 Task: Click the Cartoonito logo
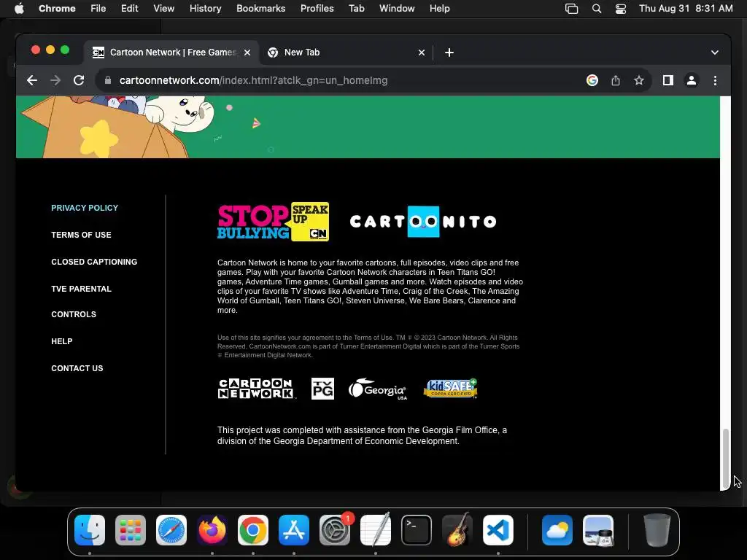click(423, 222)
